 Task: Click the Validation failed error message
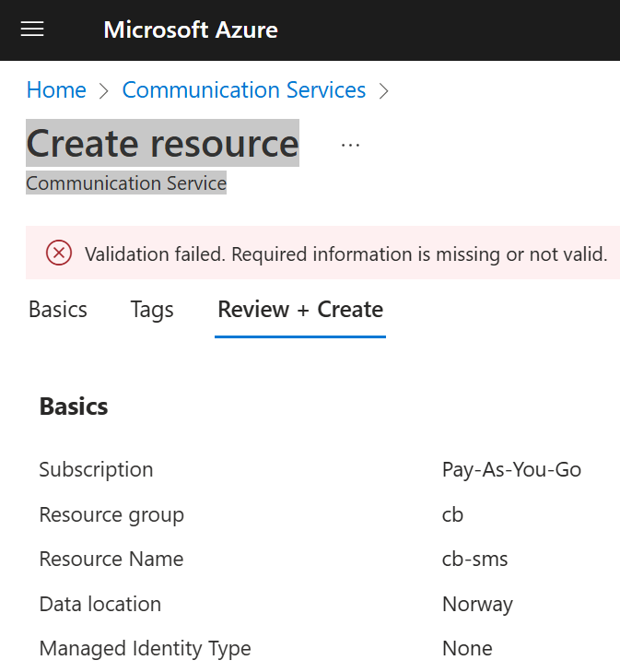(x=345, y=253)
